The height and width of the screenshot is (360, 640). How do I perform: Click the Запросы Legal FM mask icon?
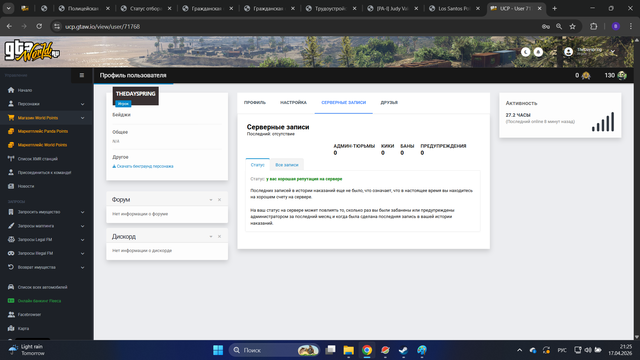pyautogui.click(x=11, y=240)
